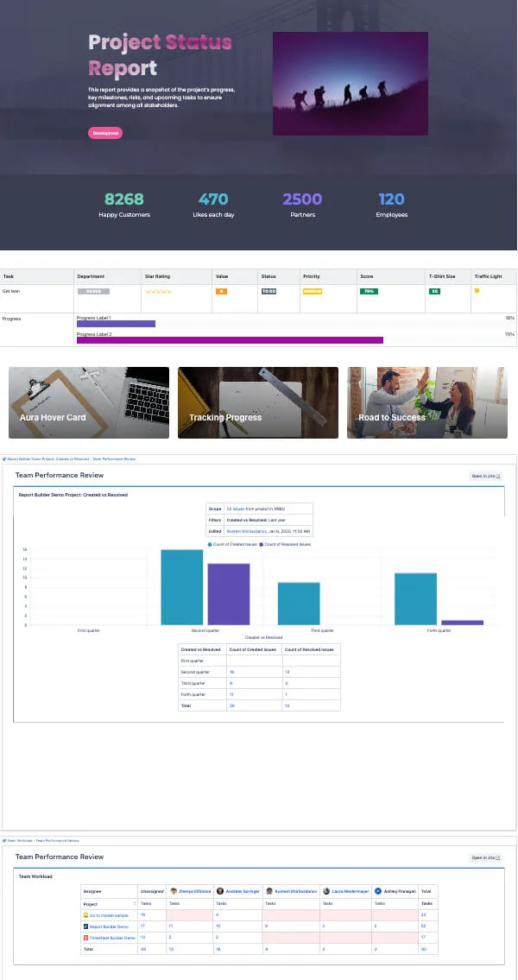Click the Zhenya Efimova avatar in workload table
The width and height of the screenshot is (518, 980).
174,891
